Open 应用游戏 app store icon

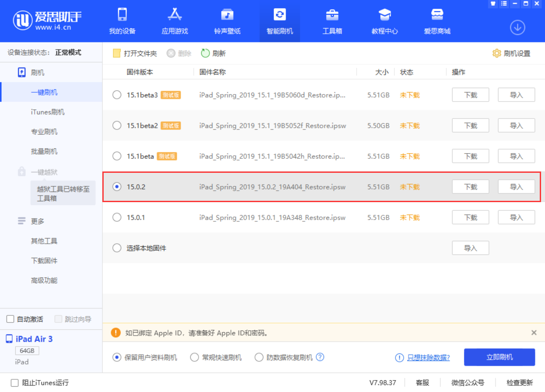click(x=175, y=14)
